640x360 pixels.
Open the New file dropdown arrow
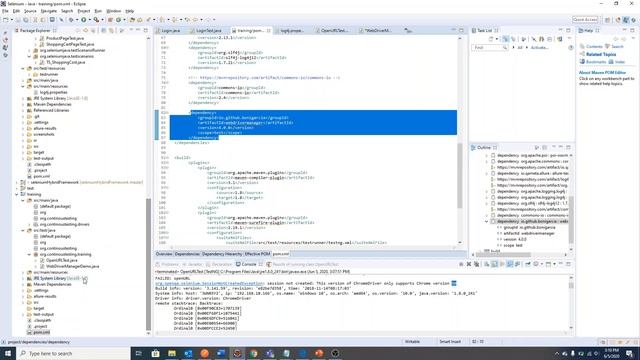11,20
